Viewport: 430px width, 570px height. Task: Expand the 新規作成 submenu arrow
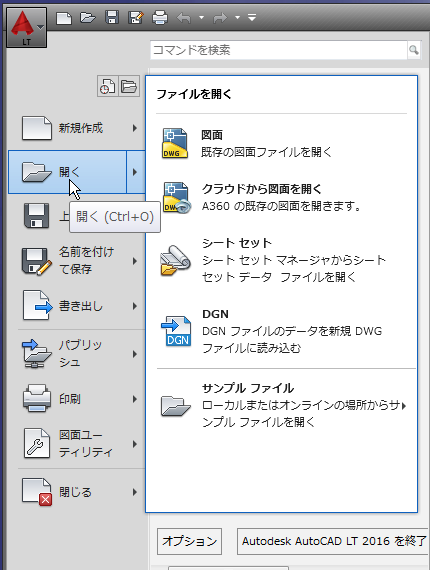[x=135, y=128]
